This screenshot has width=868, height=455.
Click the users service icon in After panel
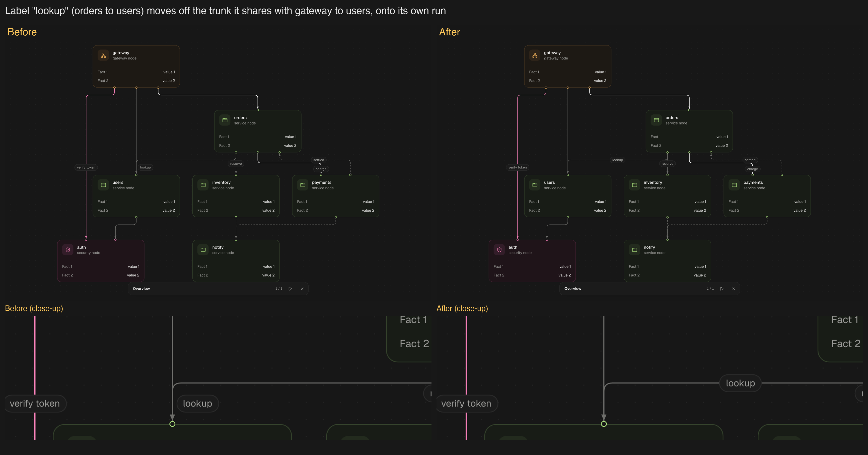pyautogui.click(x=535, y=185)
